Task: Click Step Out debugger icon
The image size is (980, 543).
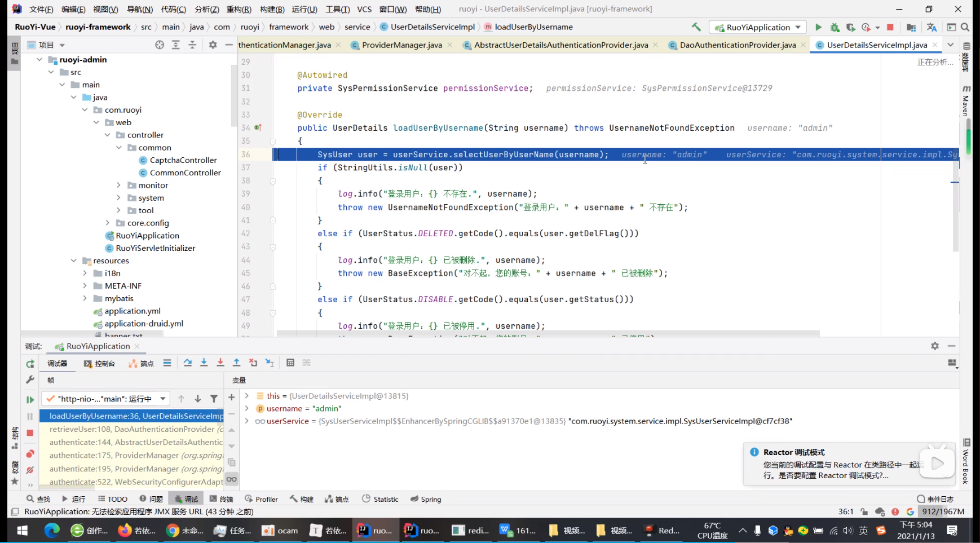Action: [237, 363]
